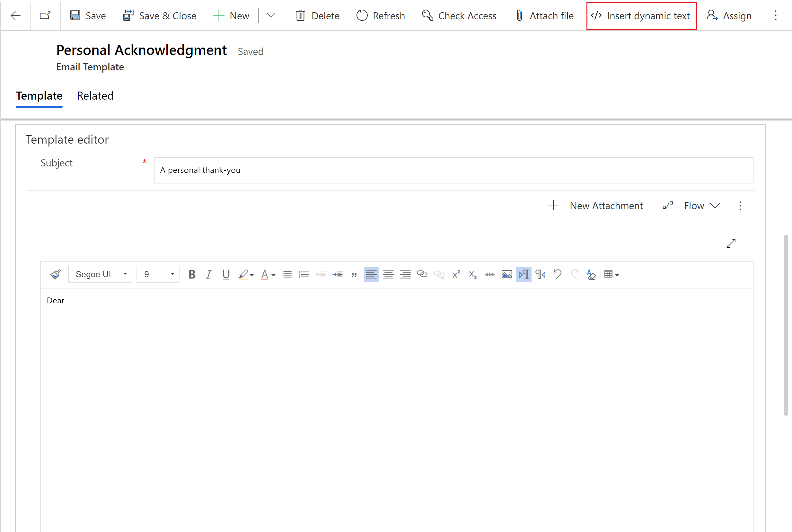Viewport: 792px width, 532px height.
Task: Toggle the show formatting marks icon
Action: (524, 274)
